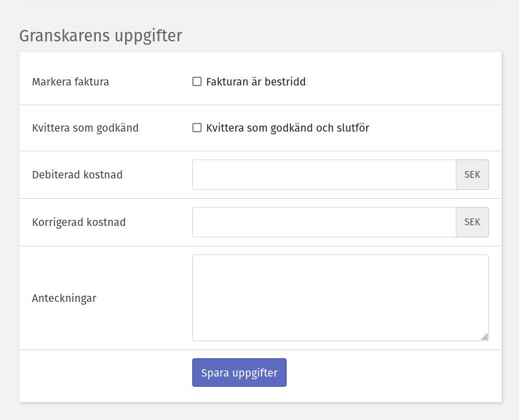Focus the Korrigerad kostnad input field

tap(324, 222)
